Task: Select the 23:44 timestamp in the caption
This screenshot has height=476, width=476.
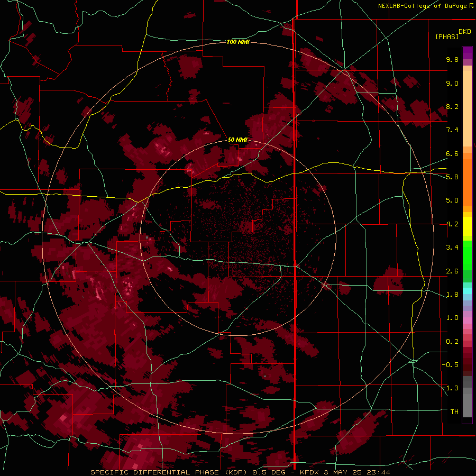Action: pos(379,472)
